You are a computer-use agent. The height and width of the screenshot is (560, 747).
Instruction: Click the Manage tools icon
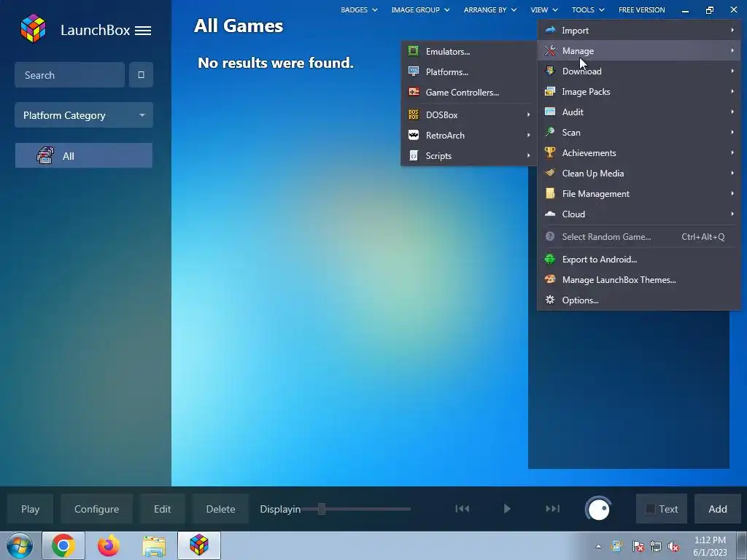click(x=550, y=50)
